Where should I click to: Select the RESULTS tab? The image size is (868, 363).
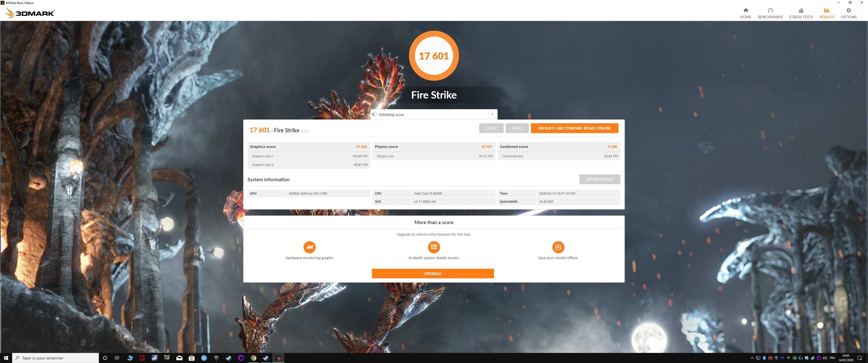[x=827, y=13]
